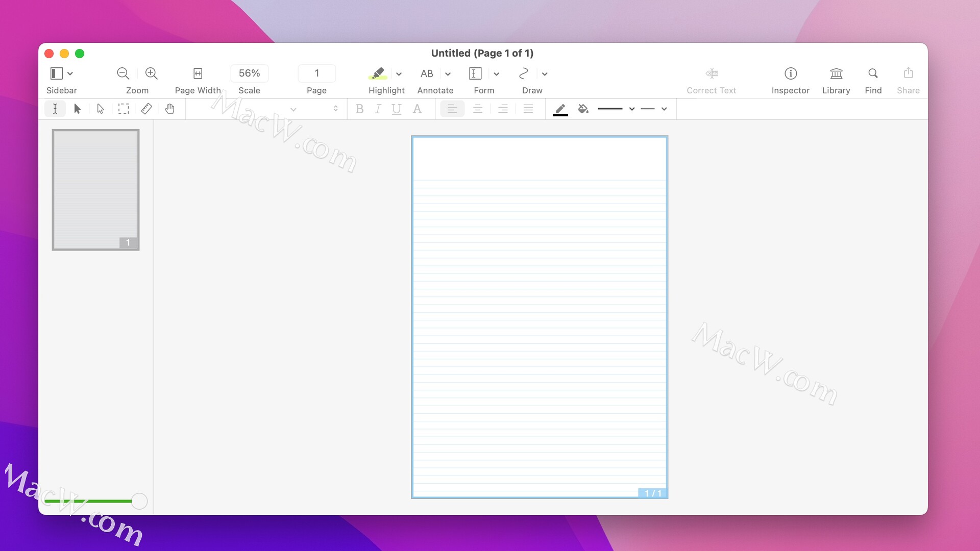Open the font name dropdown

tap(293, 109)
